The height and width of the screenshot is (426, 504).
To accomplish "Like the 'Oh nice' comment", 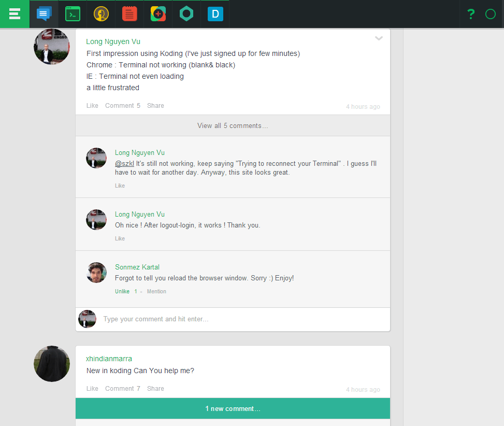I will [120, 238].
